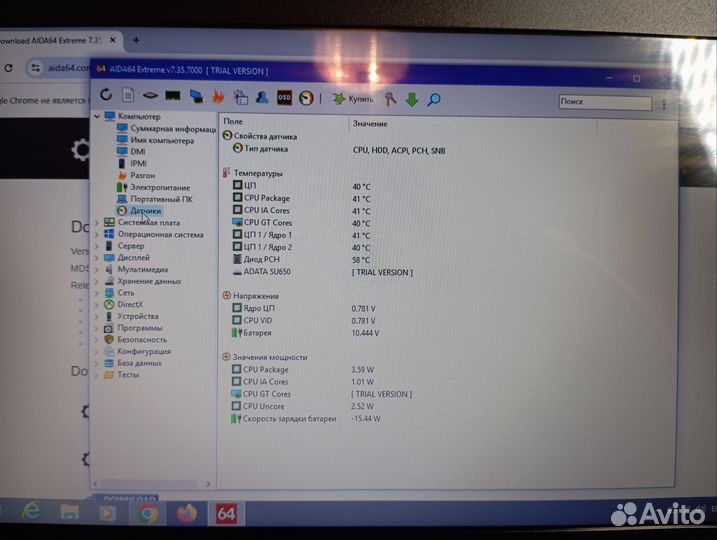Open media player from taskbar

(107, 513)
